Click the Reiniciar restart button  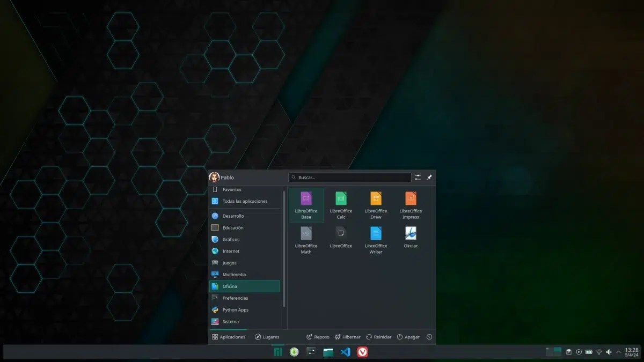click(378, 337)
